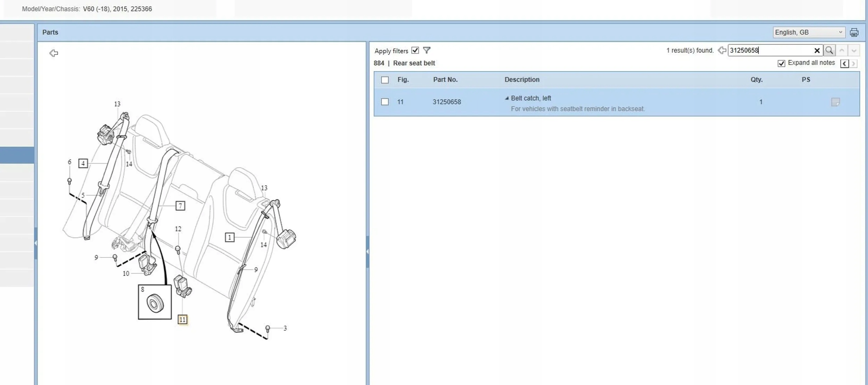Collapse the diagram panel splitter handle
868x385 pixels.
point(367,251)
